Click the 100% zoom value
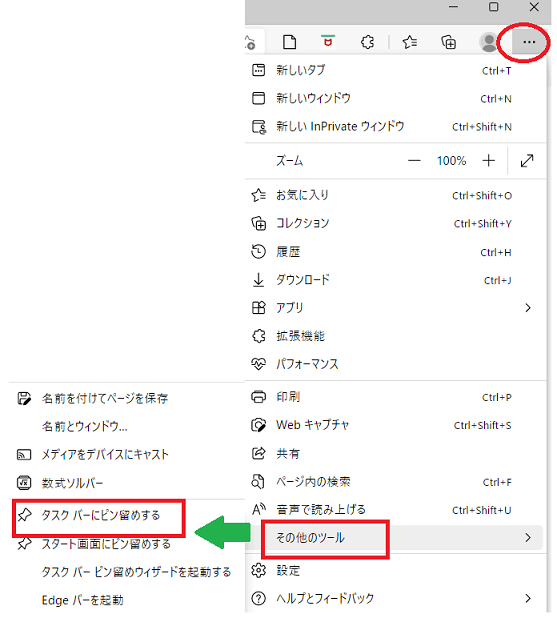Viewport: 557px width, 622px height. 451,161
